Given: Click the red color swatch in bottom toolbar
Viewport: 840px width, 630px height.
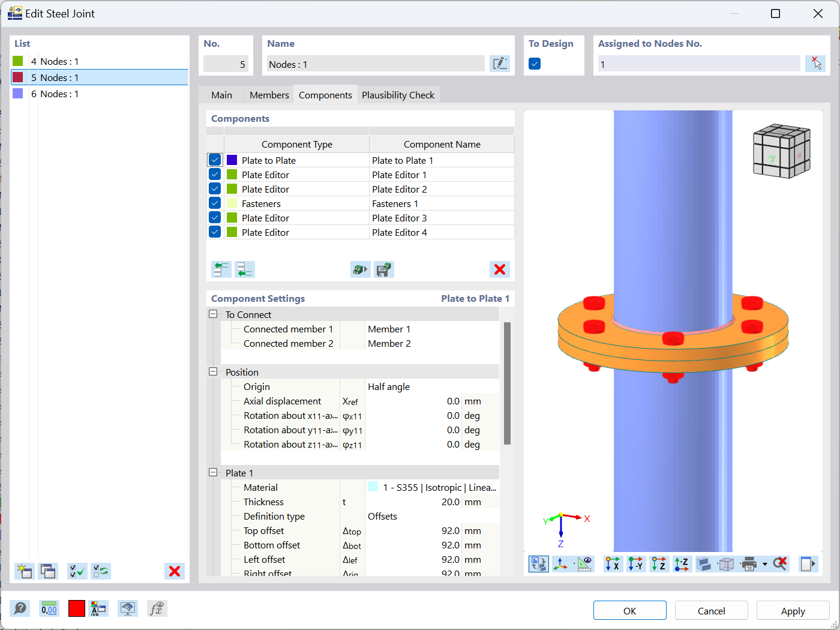Looking at the screenshot, I should 76,608.
